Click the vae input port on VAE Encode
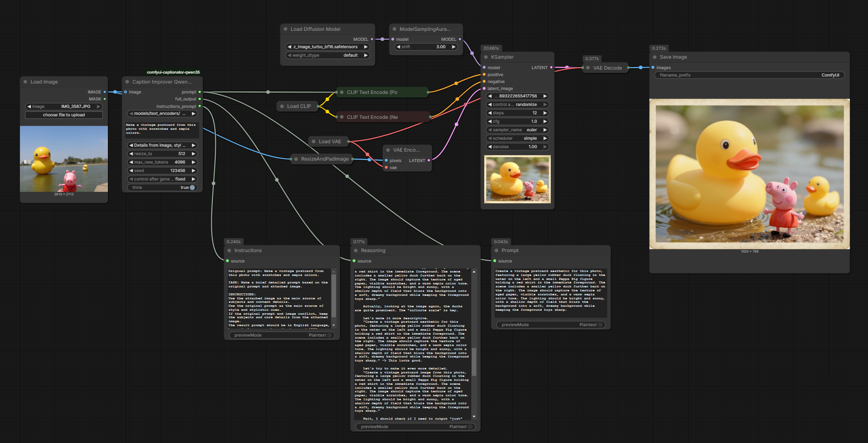The height and width of the screenshot is (443, 868). (x=386, y=168)
